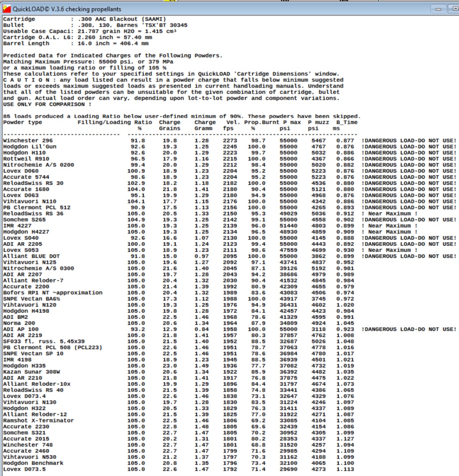Click the 'P muzz' column header

click(x=319, y=122)
